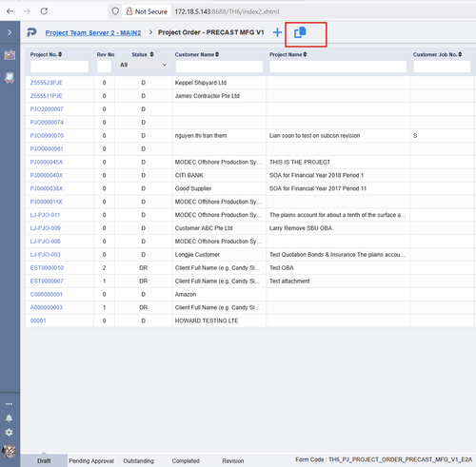Image resolution: width=476 pixels, height=467 pixels.
Task: Sort by Status column arrows
Action: (151, 54)
